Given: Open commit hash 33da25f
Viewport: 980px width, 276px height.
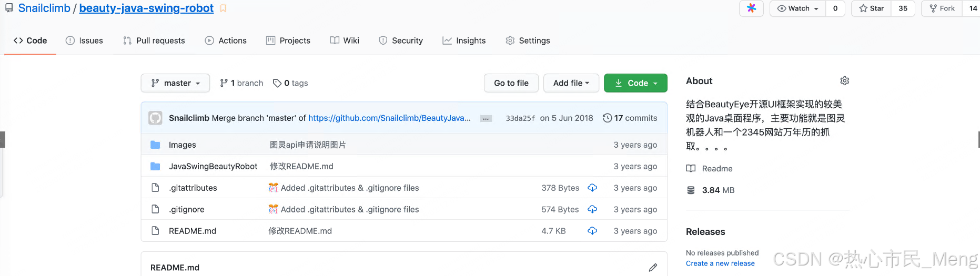Looking at the screenshot, I should (520, 118).
